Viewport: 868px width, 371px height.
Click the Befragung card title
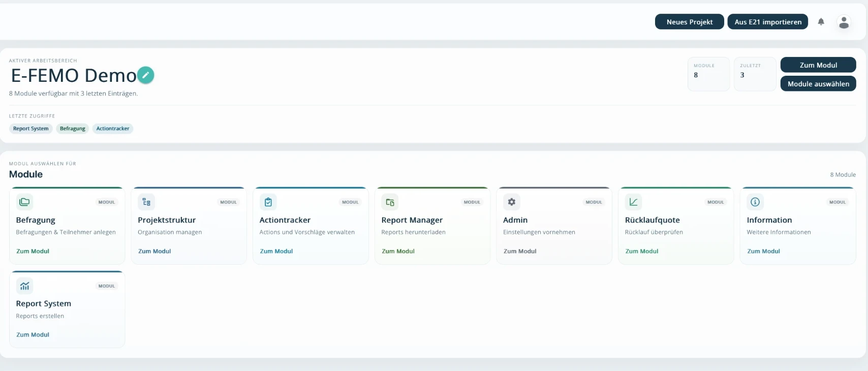click(x=36, y=220)
